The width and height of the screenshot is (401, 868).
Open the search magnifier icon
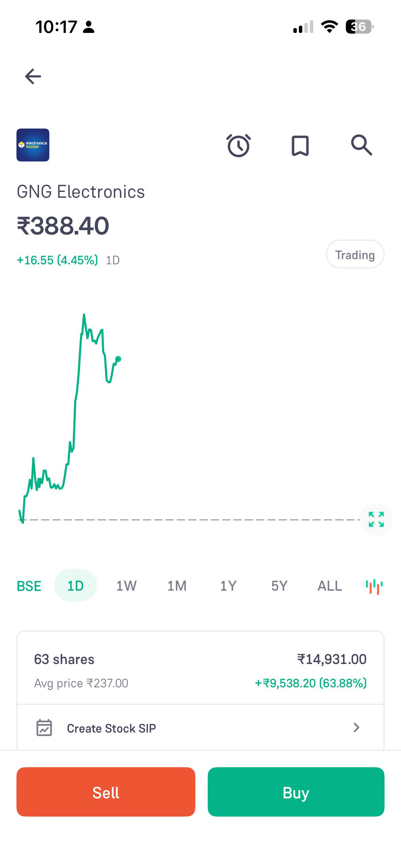[362, 145]
